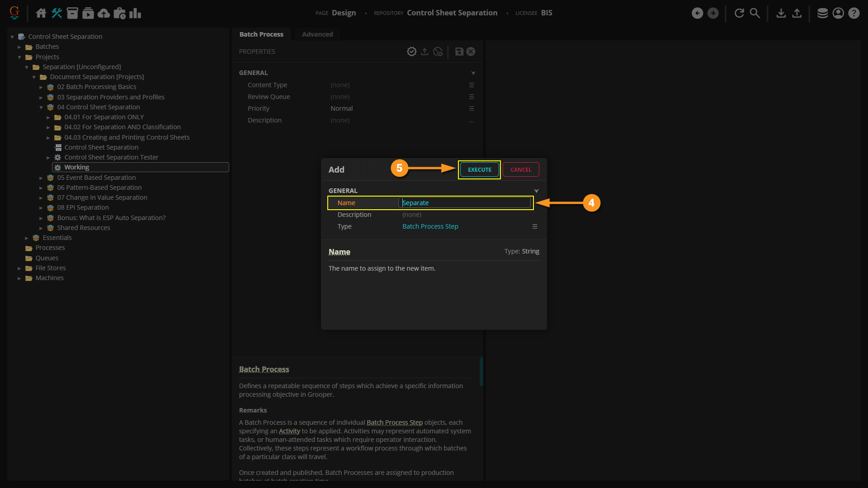Image resolution: width=868 pixels, height=488 pixels.
Task: Collapse the GENERAL section in Add dialog
Action: coord(536,191)
